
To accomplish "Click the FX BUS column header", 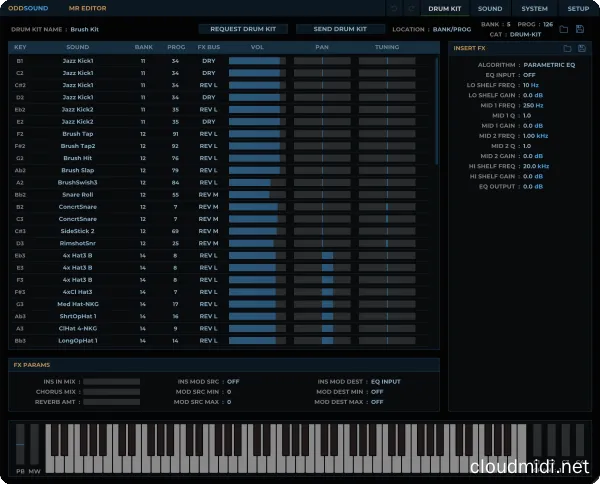I will 209,47.
